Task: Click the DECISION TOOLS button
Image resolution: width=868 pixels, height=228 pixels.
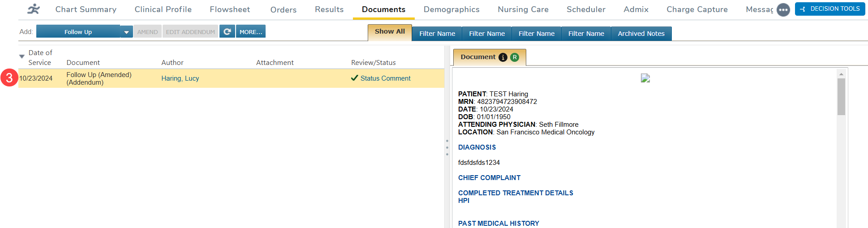Action: [x=829, y=9]
